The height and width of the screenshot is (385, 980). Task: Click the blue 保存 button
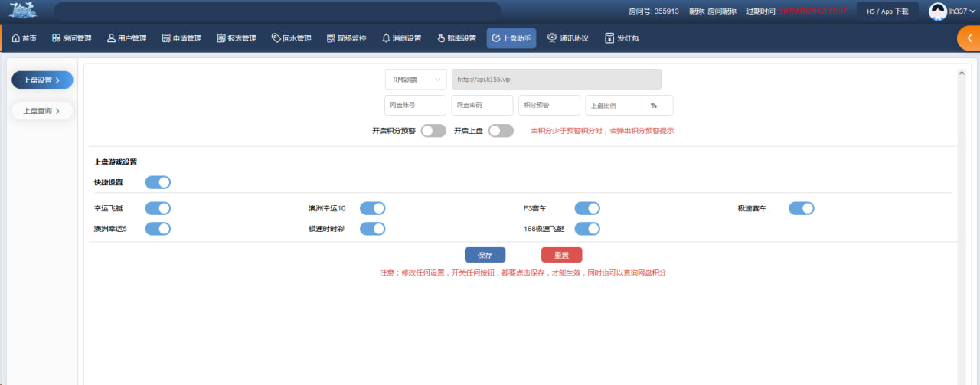(485, 255)
